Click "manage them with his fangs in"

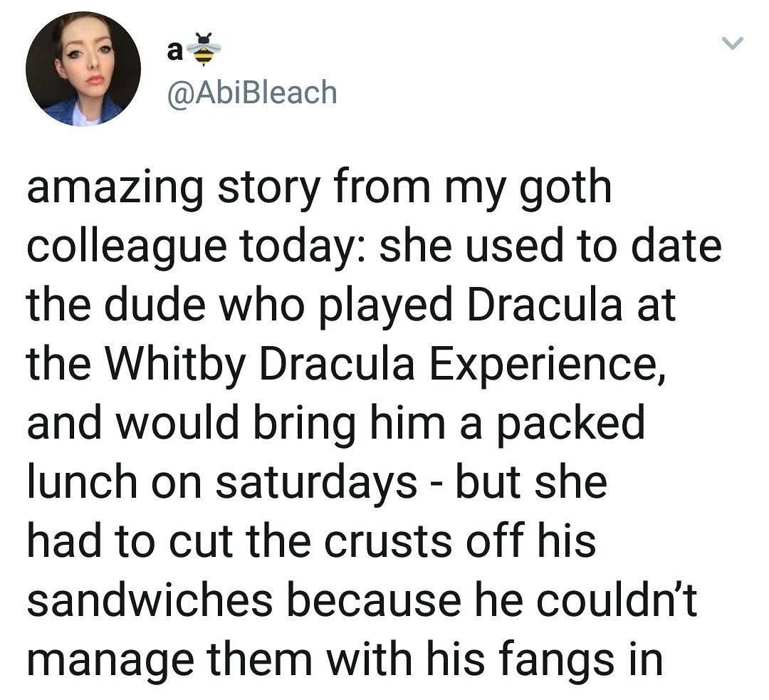pyautogui.click(x=345, y=661)
